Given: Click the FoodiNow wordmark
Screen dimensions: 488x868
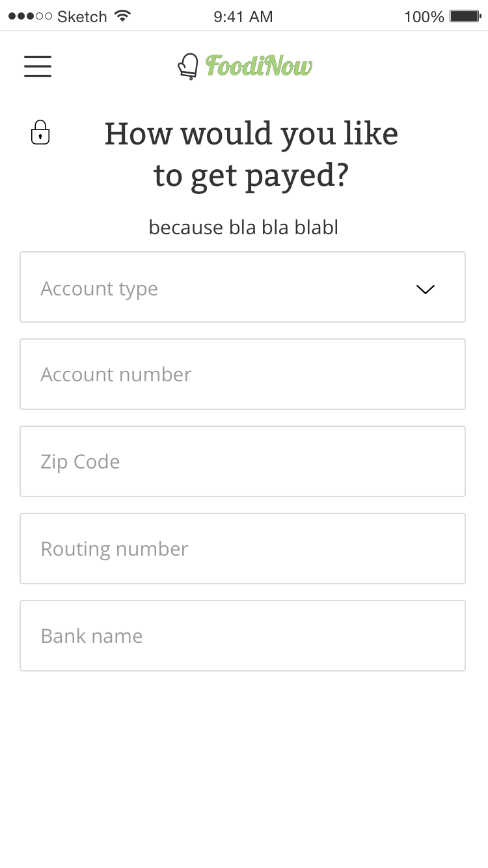Looking at the screenshot, I should click(x=259, y=66).
